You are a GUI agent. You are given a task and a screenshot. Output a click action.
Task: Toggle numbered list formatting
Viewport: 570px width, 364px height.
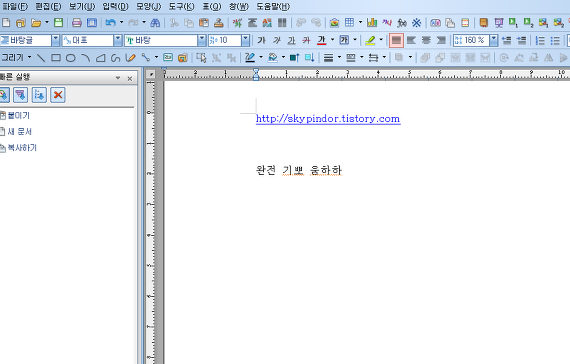point(540,40)
